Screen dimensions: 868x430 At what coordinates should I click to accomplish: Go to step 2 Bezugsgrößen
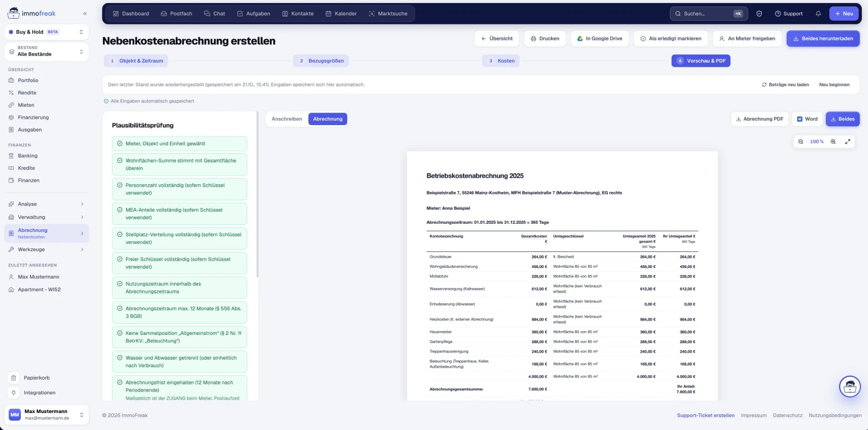click(321, 61)
